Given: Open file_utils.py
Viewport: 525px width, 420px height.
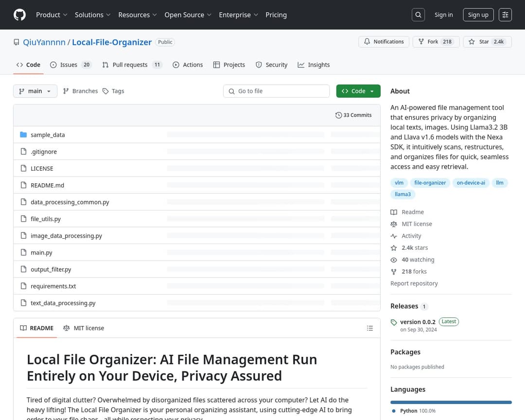Looking at the screenshot, I should coord(46,219).
